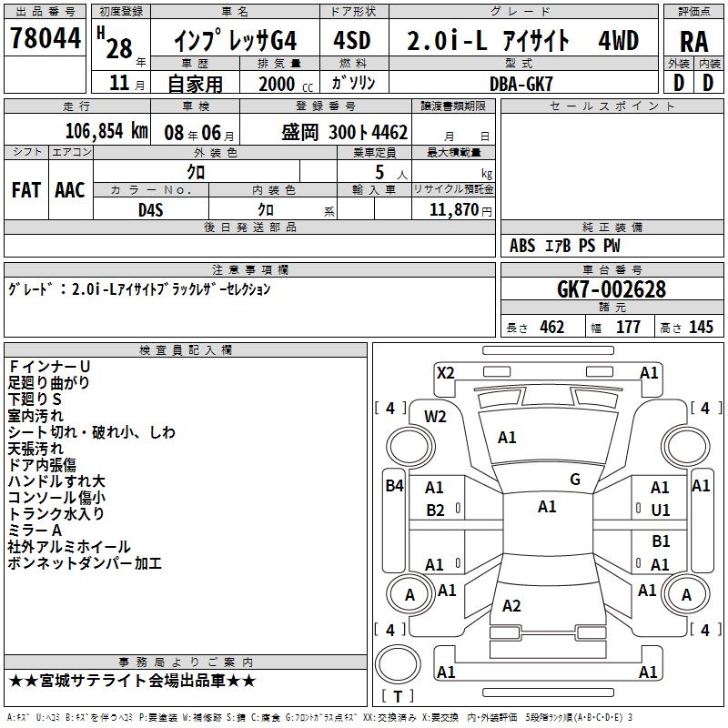Select the car name インプレッサG4
The width and height of the screenshot is (728, 728).
coord(235,41)
